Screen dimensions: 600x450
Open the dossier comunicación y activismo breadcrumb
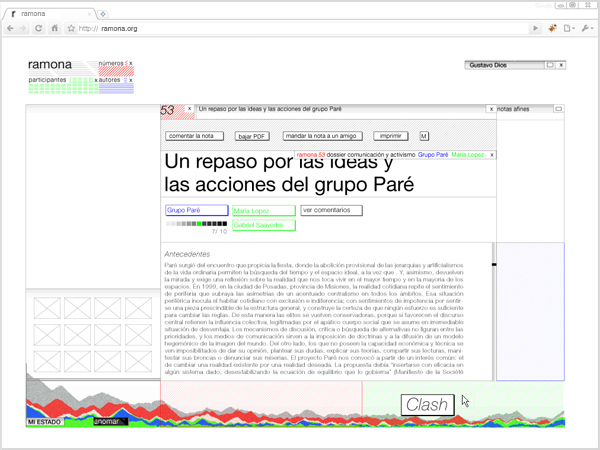pos(371,155)
